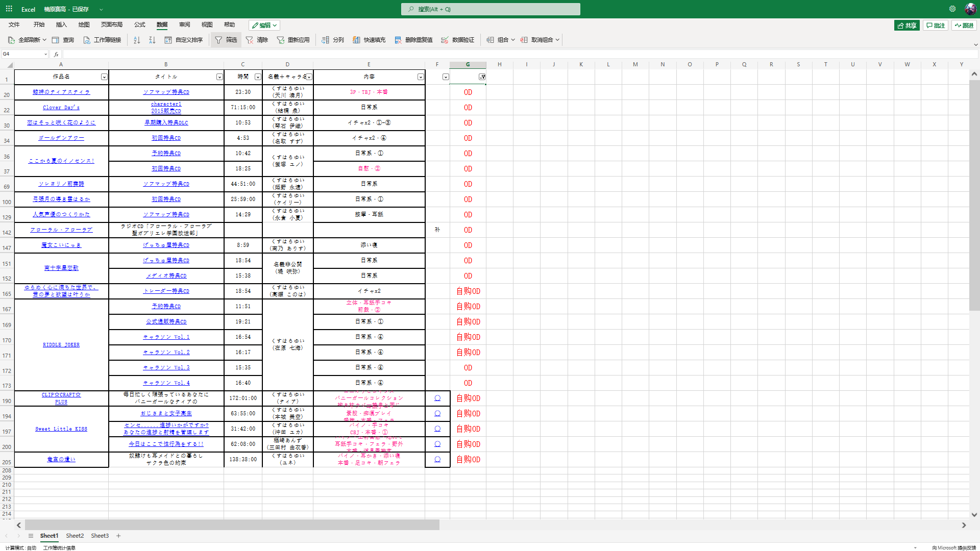Open 作品名 column filter dropdown

click(104, 77)
